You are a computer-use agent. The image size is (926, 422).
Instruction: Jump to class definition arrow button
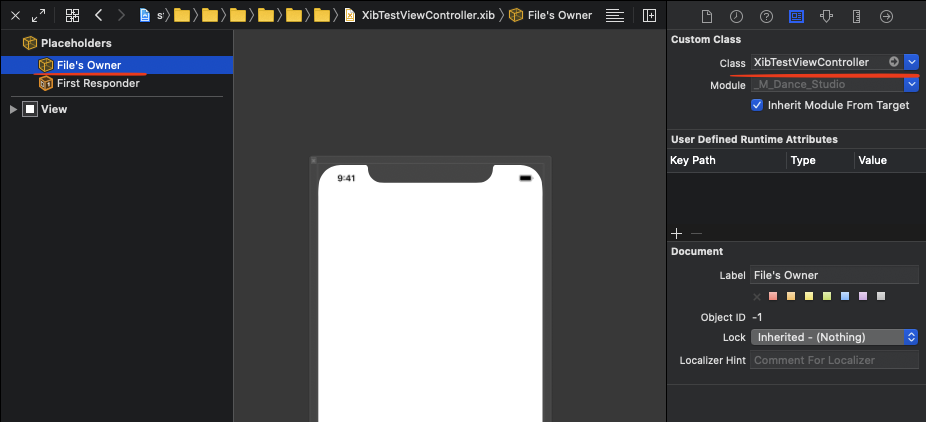pyautogui.click(x=894, y=62)
